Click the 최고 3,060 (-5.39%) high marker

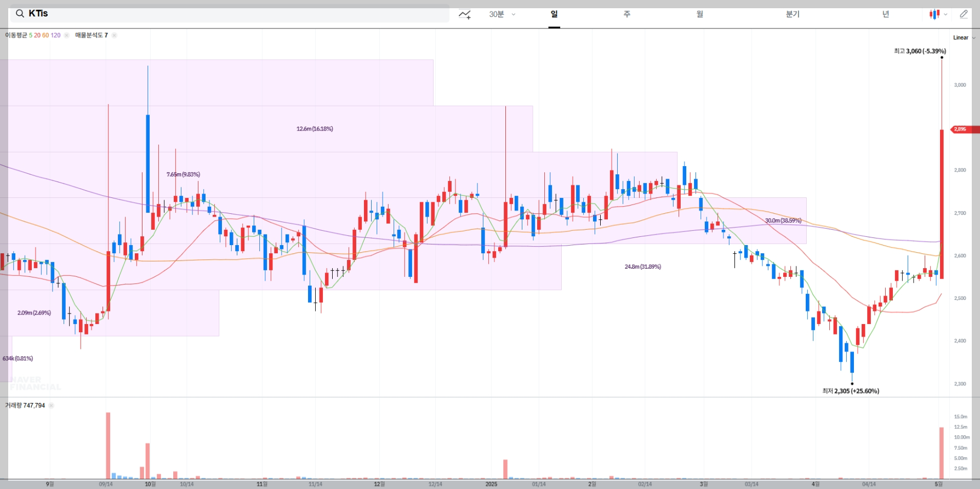point(920,51)
